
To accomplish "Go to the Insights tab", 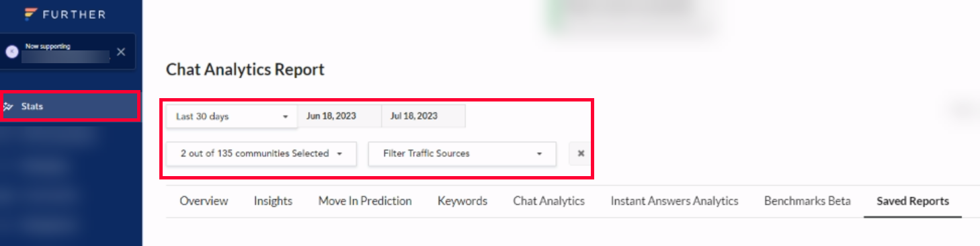I will 273,201.
